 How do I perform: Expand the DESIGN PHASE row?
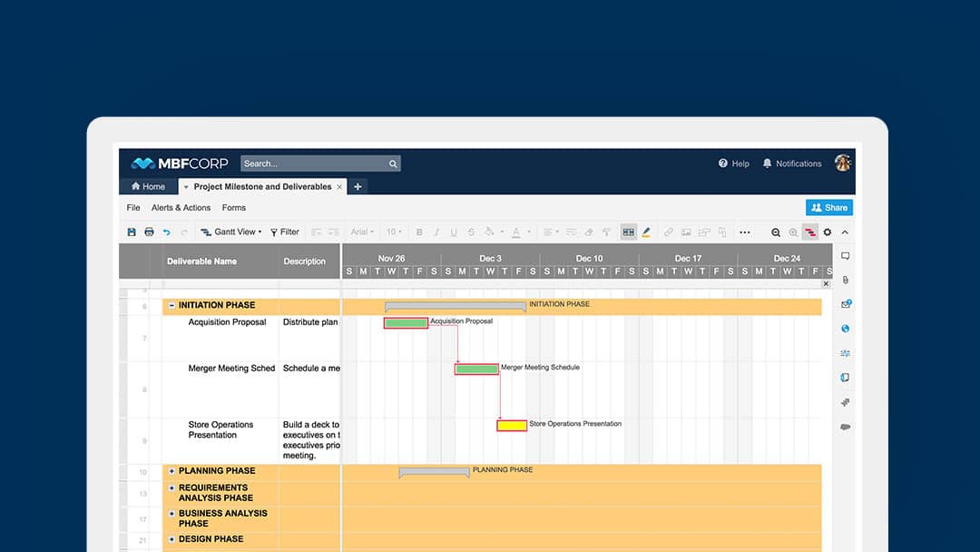171,539
